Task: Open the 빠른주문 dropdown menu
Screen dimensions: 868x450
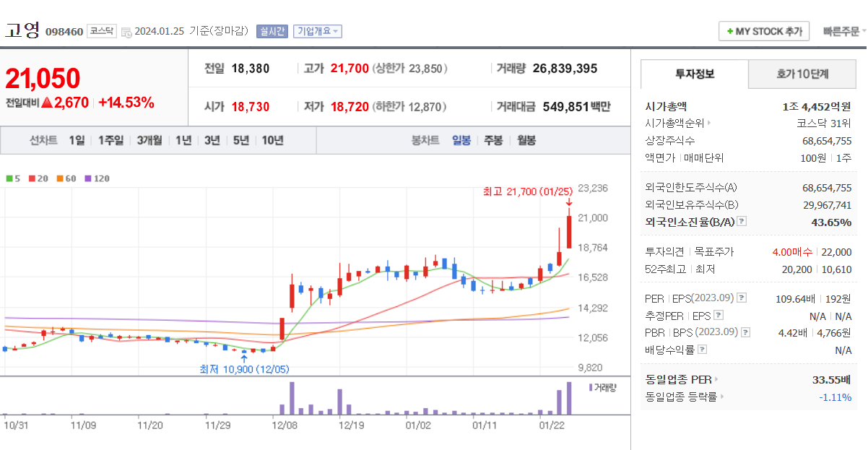Action: point(844,31)
